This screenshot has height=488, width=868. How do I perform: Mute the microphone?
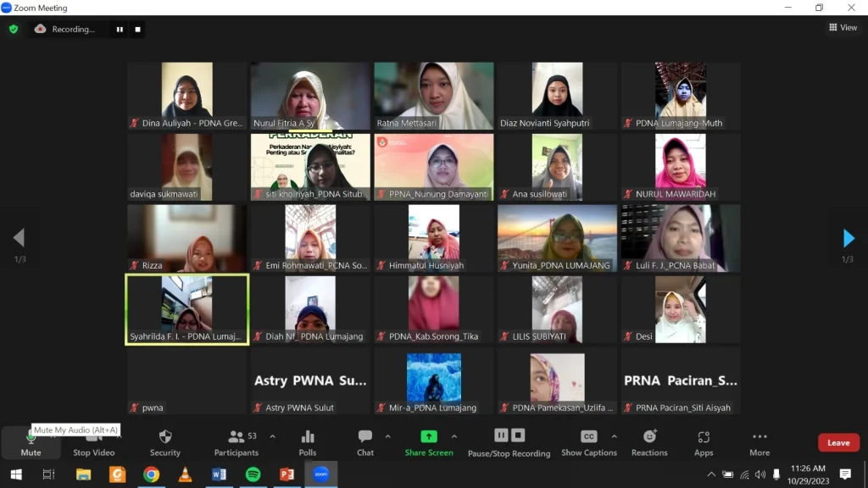[31, 442]
